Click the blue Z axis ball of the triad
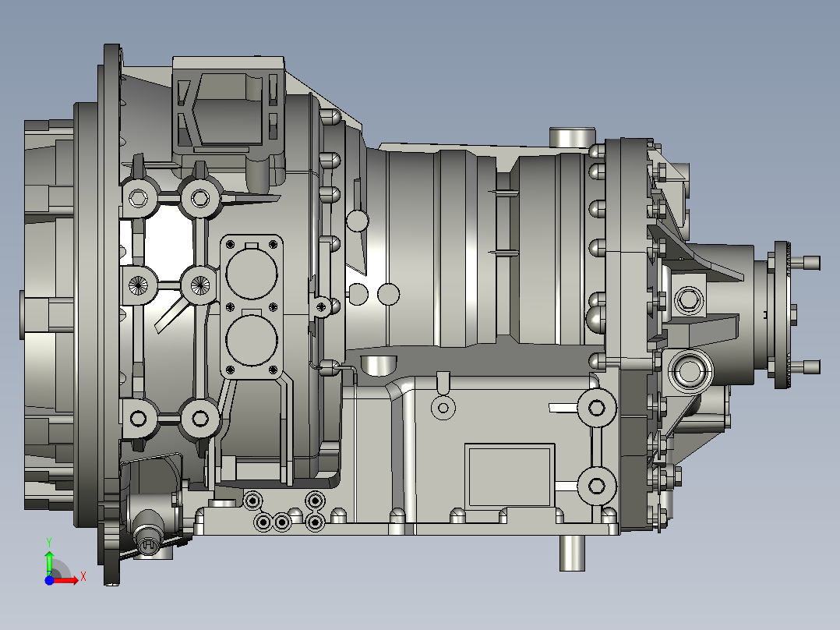This screenshot has height=630, width=840. pyautogui.click(x=49, y=580)
